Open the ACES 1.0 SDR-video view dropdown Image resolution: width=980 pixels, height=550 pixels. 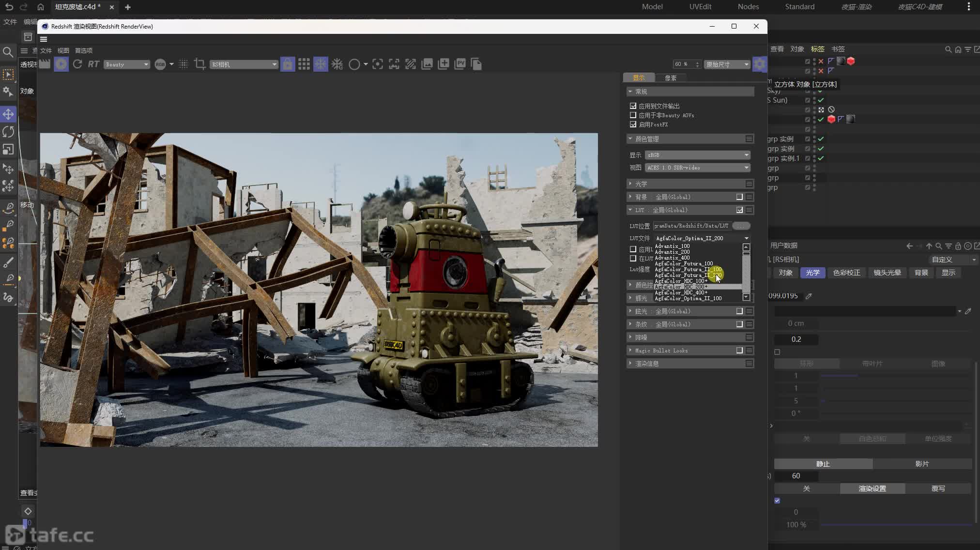click(x=698, y=168)
